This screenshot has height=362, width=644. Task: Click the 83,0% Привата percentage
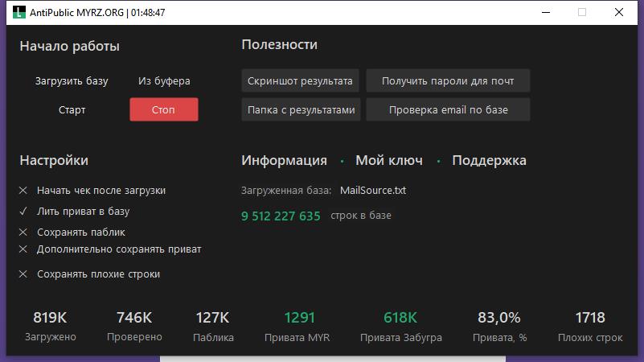(x=499, y=327)
